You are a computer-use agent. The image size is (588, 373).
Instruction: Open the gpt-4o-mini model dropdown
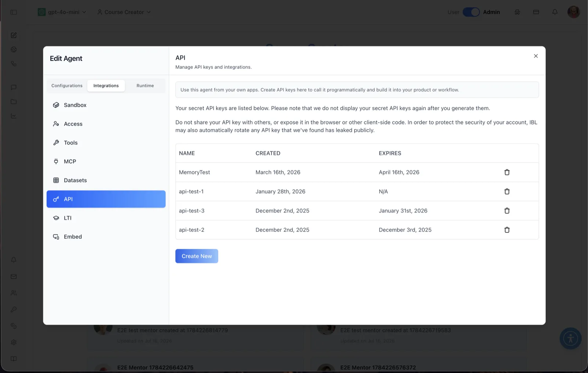(62, 12)
